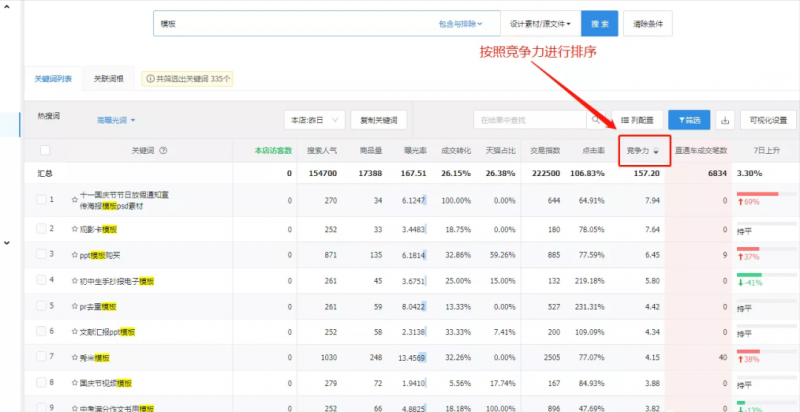
Task: Favorite the keyword ppt模板购买
Action: [75, 255]
